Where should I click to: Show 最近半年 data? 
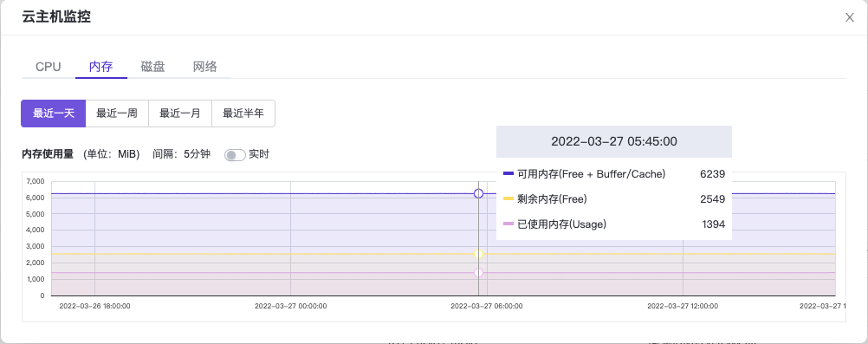click(x=243, y=114)
